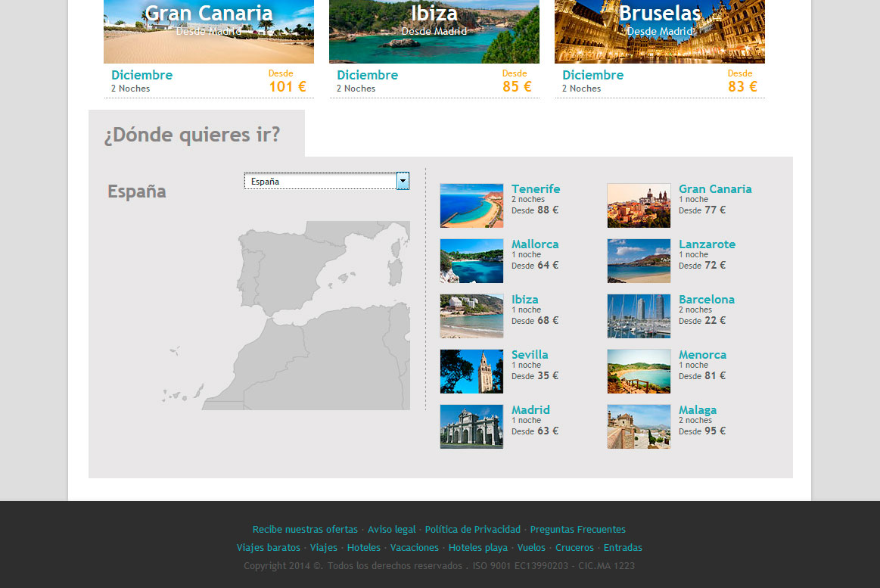Click the Menorca destination name
This screenshot has height=588, width=880.
click(x=702, y=354)
